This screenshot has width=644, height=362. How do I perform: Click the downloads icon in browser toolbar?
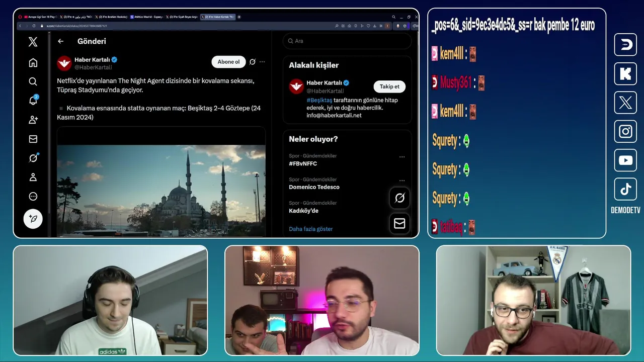[x=375, y=26]
